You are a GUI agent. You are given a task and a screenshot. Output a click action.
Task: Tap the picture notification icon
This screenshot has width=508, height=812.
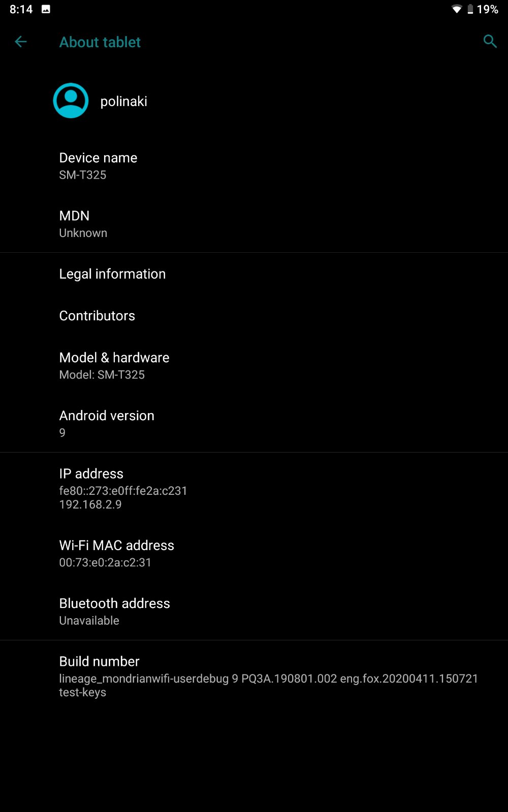pos(46,9)
